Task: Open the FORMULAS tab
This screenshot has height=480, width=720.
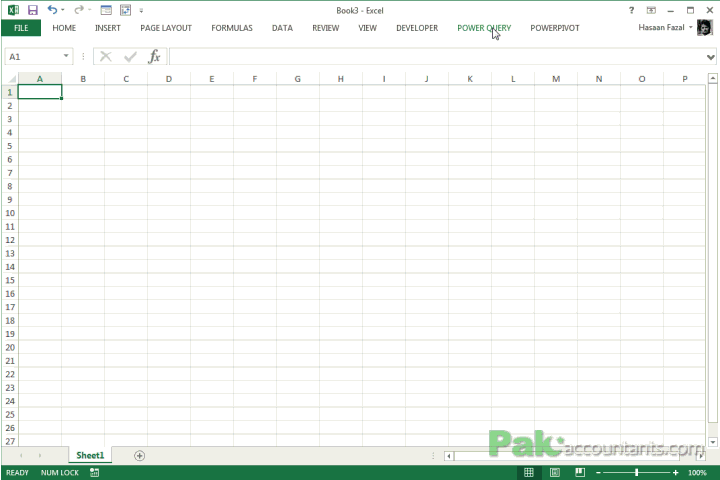Action: pyautogui.click(x=232, y=28)
